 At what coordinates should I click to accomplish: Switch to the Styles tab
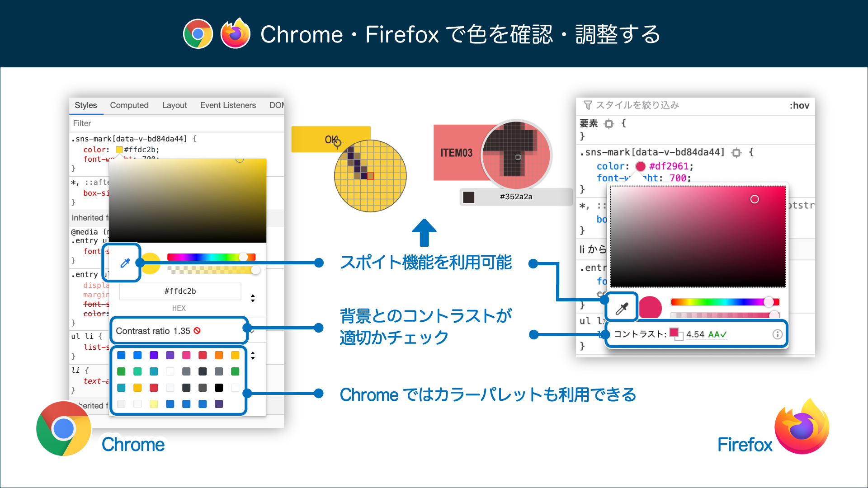point(86,105)
